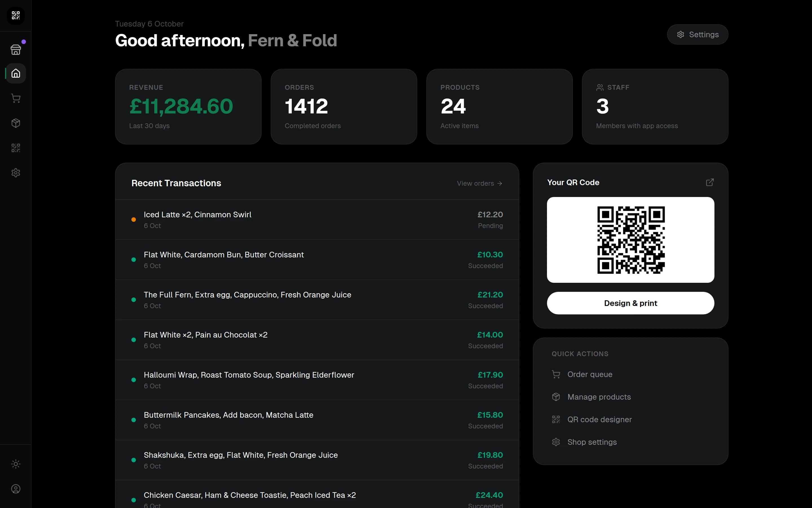Open the Products box icon in sidebar
The width and height of the screenshot is (812, 508).
(x=16, y=123)
